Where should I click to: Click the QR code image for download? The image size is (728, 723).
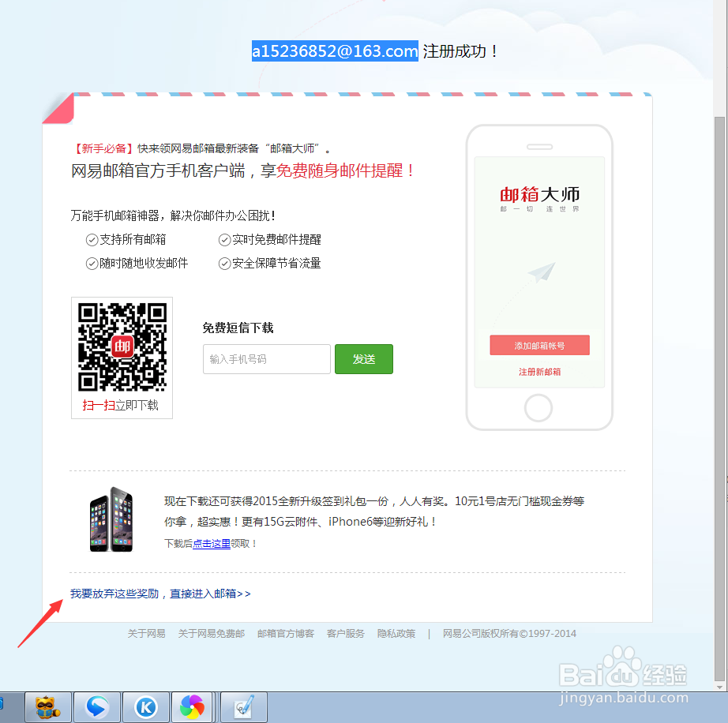122,347
